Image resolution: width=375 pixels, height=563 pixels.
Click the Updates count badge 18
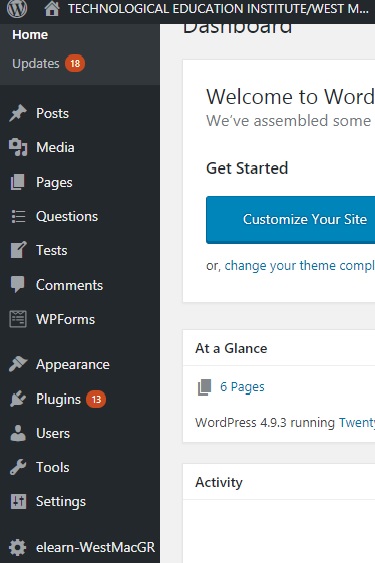point(75,64)
